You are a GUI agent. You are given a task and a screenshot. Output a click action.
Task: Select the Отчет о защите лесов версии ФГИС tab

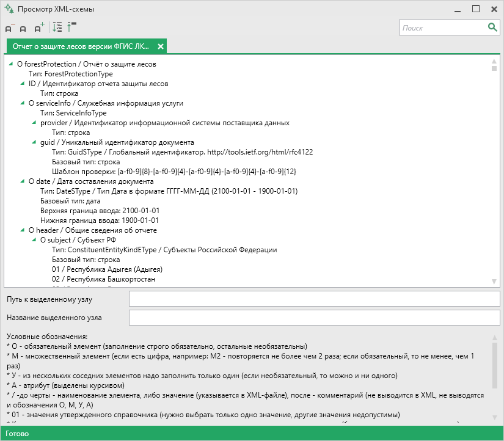tap(81, 46)
